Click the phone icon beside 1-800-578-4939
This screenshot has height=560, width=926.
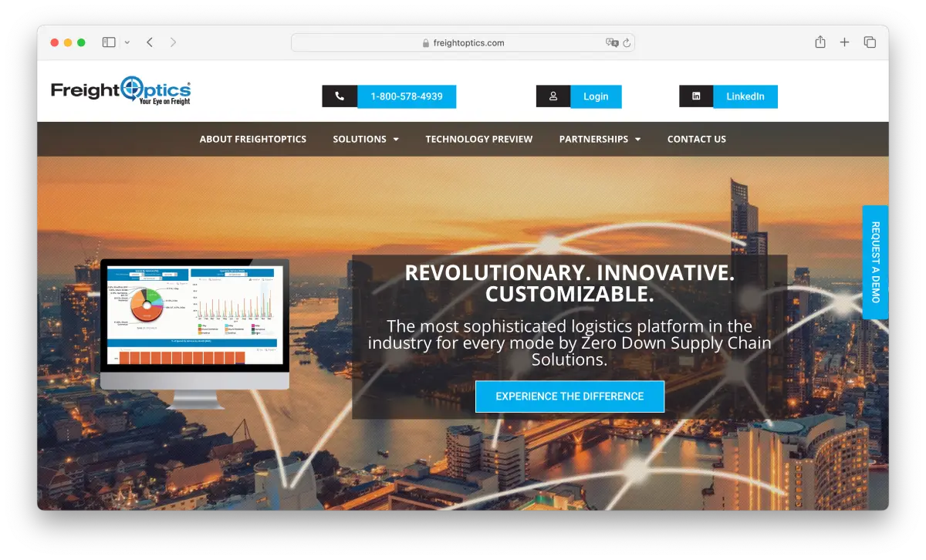(340, 96)
